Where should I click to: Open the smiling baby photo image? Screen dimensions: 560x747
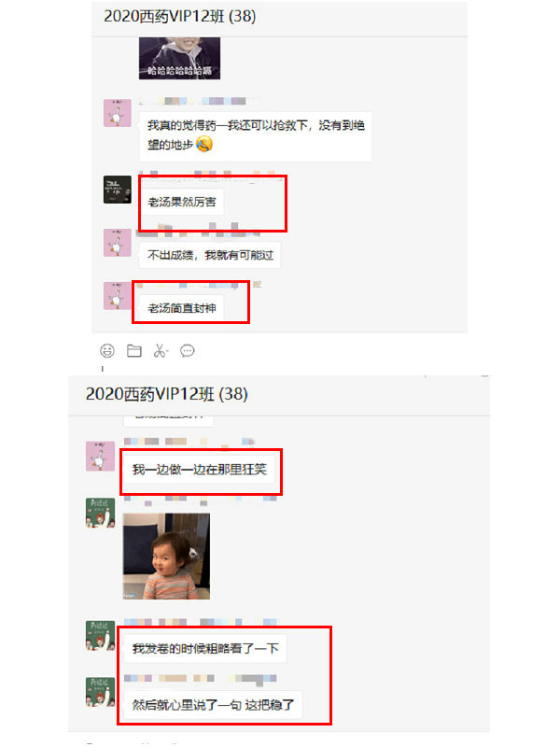point(167,557)
